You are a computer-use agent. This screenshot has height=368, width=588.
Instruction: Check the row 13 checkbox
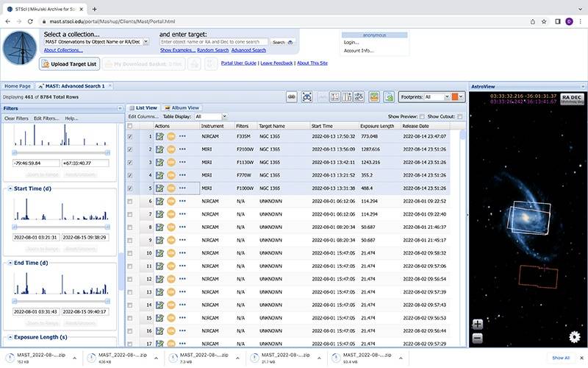coord(130,292)
